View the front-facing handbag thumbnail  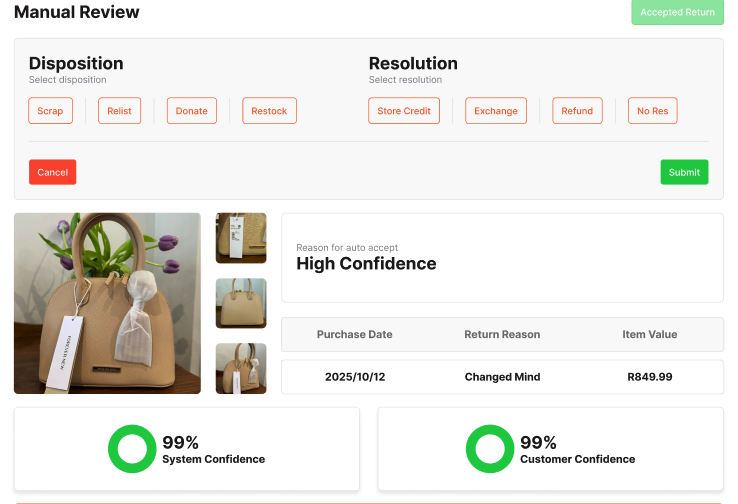click(x=241, y=303)
